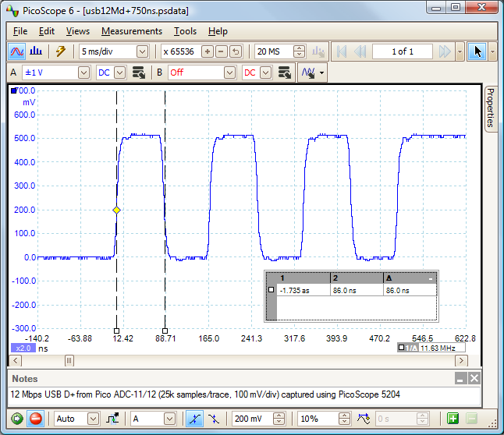This screenshot has width=504, height=435.
Task: Toggle the 1/Δ frequency legend checkbox
Action: (x=401, y=348)
